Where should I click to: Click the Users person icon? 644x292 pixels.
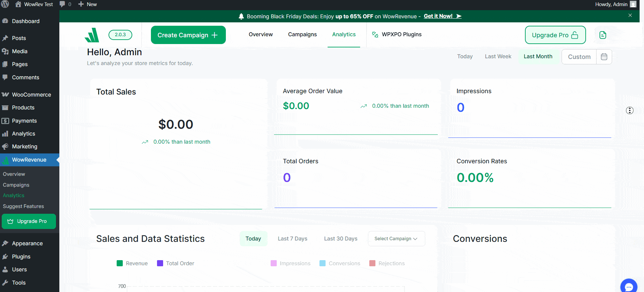click(x=5, y=269)
